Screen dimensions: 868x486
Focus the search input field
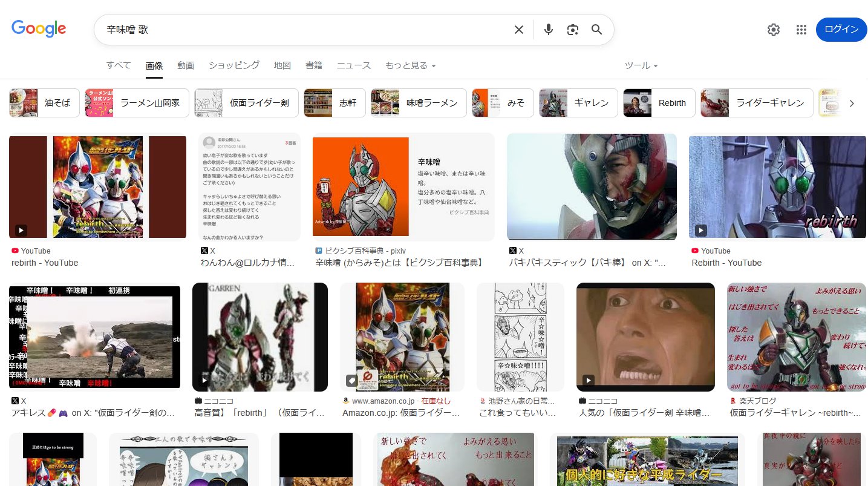(305, 30)
